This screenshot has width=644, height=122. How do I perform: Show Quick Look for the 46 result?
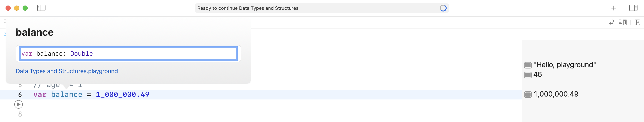pos(528,75)
